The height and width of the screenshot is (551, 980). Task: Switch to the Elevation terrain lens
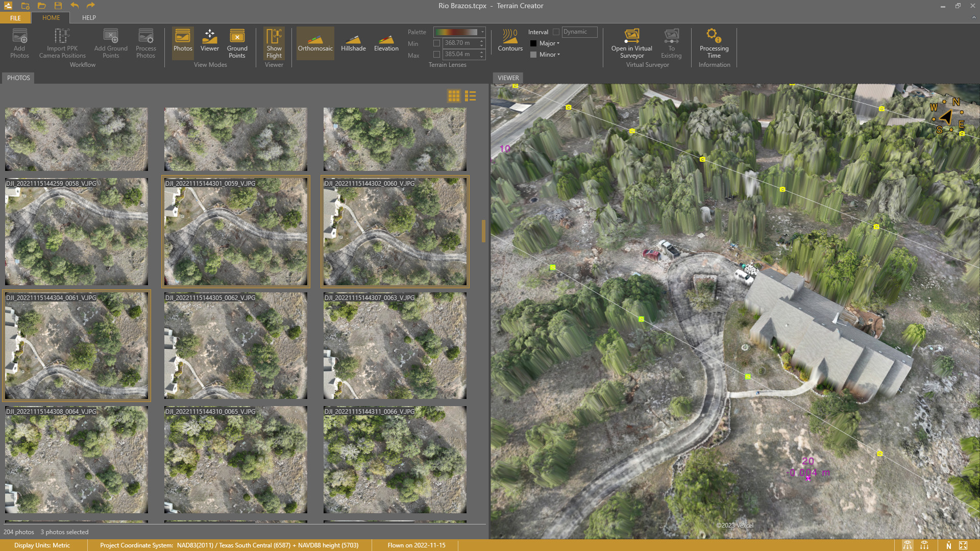click(386, 43)
